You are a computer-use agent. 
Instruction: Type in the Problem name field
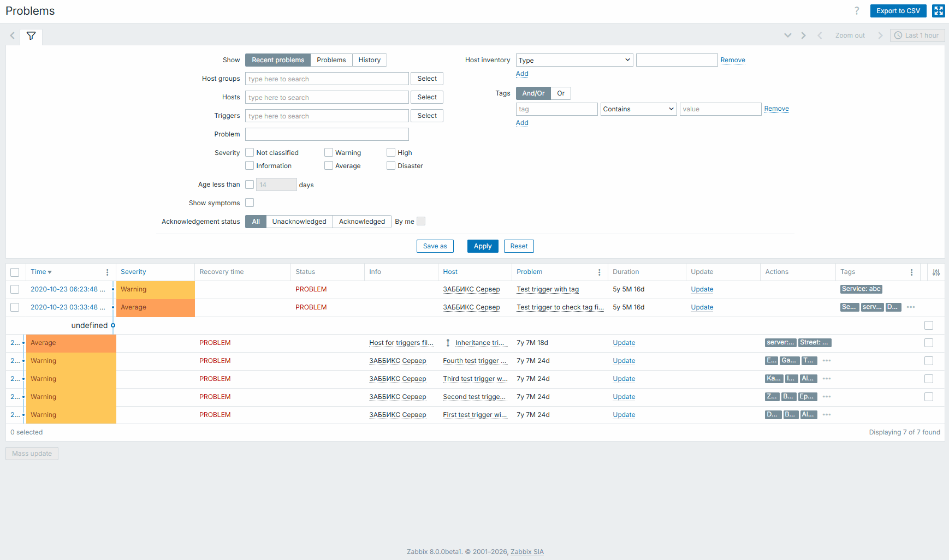pos(327,134)
